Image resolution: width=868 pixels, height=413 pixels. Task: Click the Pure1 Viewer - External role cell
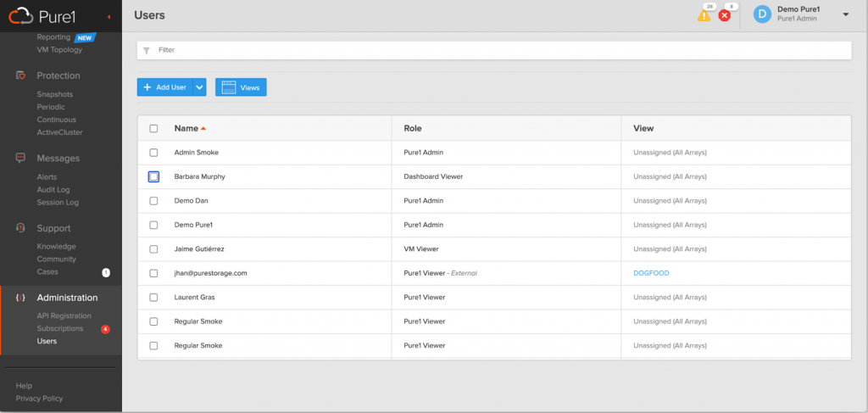click(440, 273)
